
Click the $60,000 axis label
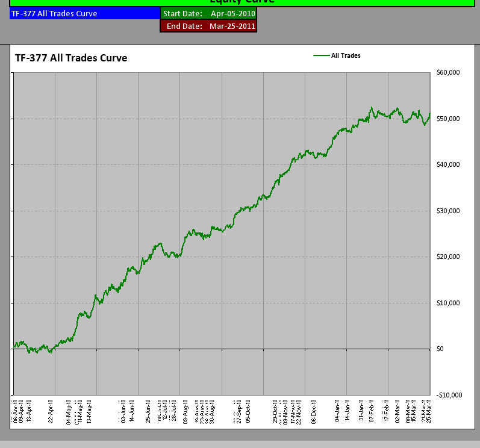(x=448, y=72)
